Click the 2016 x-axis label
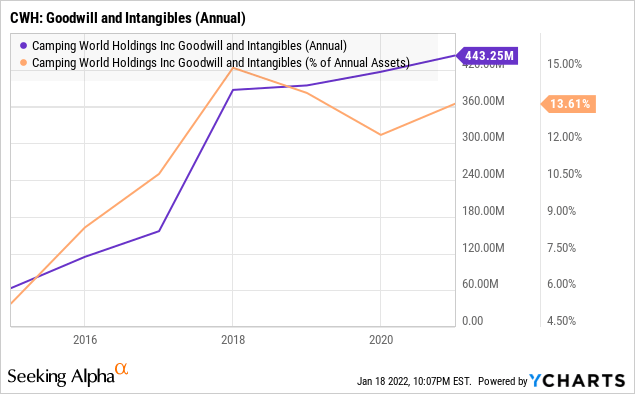Image resolution: width=635 pixels, height=394 pixels. pyautogui.click(x=85, y=339)
